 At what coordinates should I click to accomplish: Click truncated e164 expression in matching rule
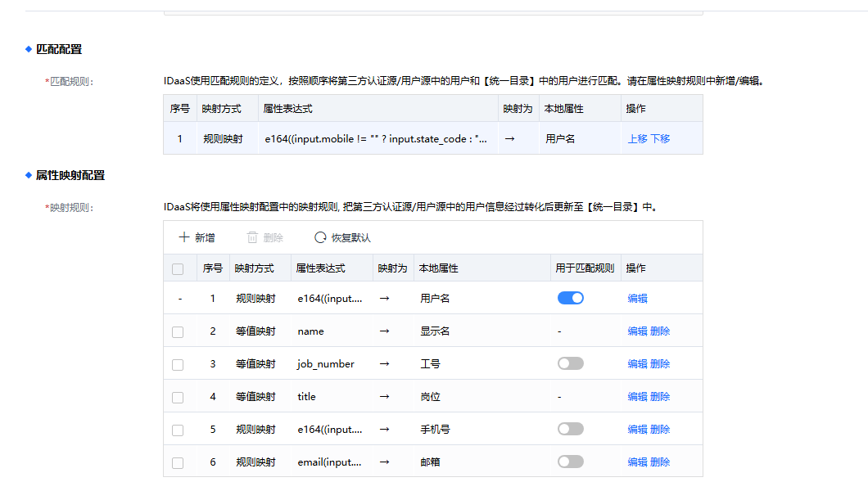coord(376,139)
